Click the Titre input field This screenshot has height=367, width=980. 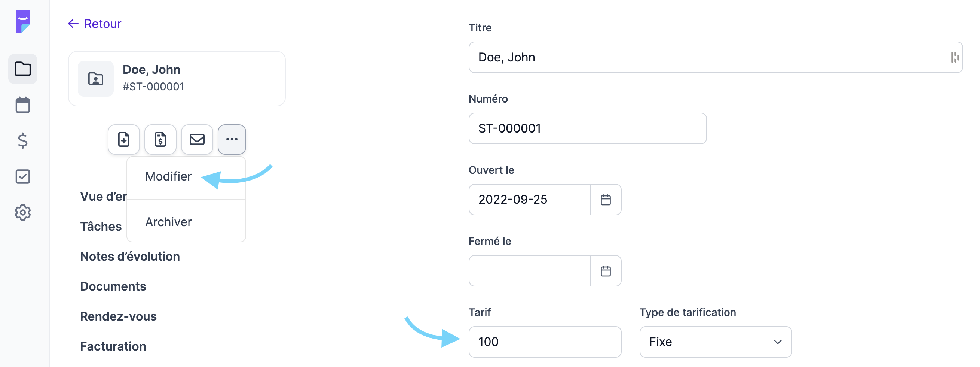(x=716, y=57)
